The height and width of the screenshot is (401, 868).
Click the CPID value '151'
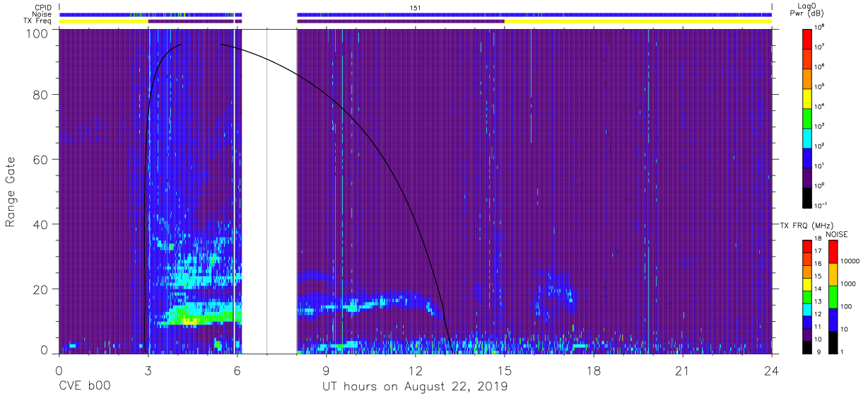point(415,7)
